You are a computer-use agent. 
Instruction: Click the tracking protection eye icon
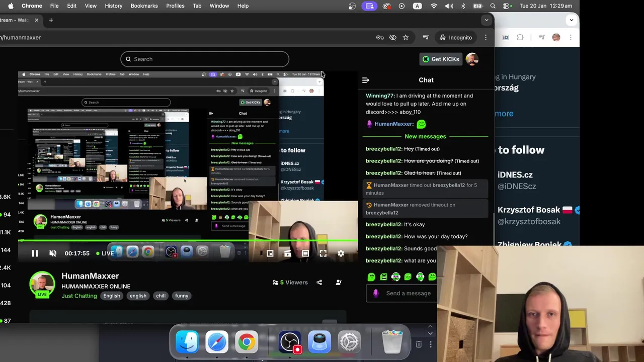(393, 37)
